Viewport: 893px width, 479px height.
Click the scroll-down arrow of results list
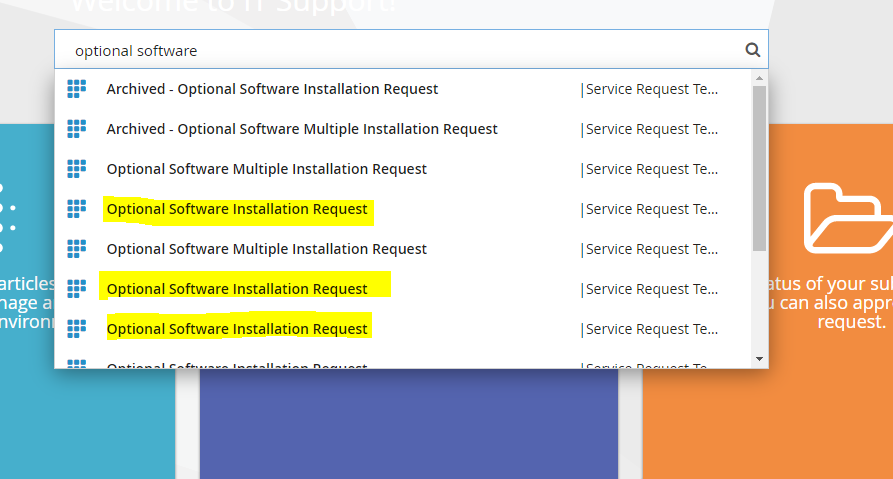[759, 358]
